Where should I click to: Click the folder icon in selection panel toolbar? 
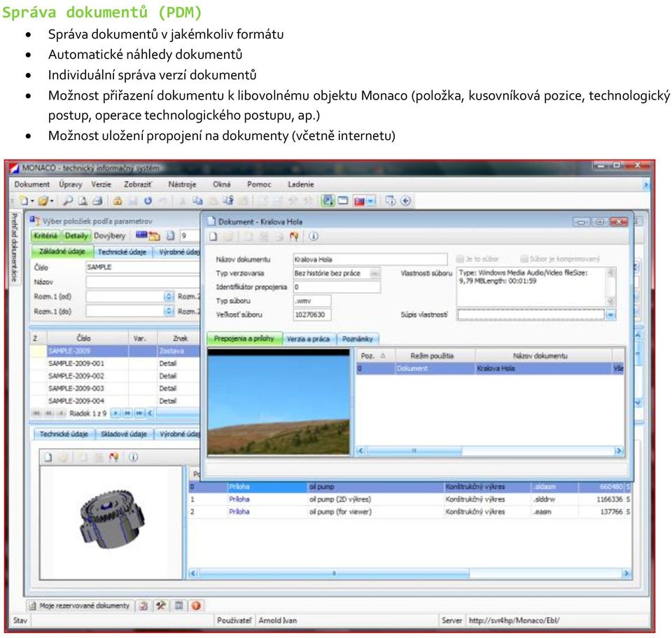(154, 236)
